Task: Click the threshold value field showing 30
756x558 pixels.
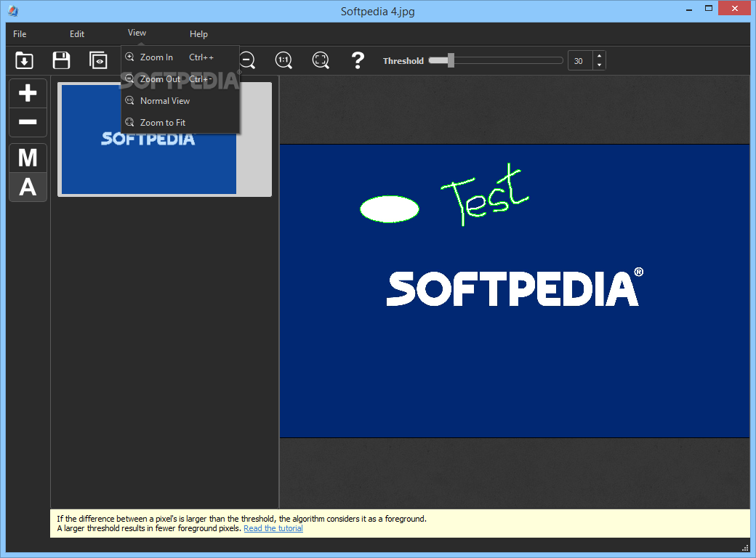Action: pyautogui.click(x=579, y=61)
